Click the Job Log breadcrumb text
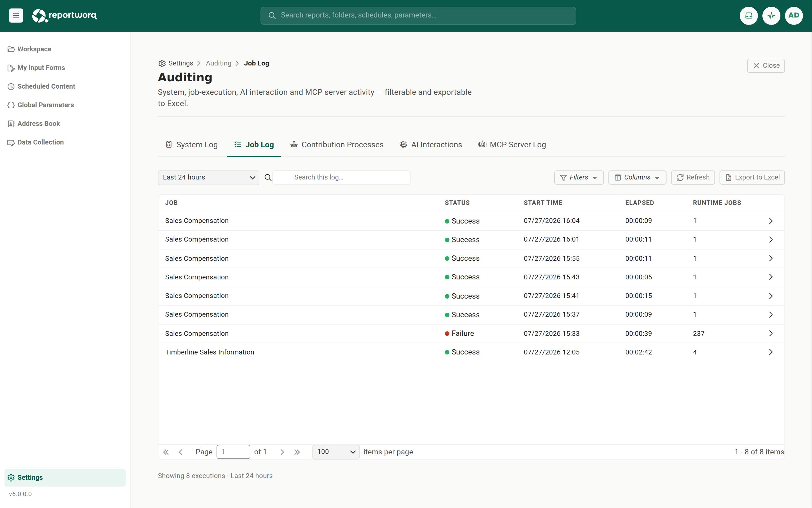This screenshot has height=508, width=812. (257, 63)
